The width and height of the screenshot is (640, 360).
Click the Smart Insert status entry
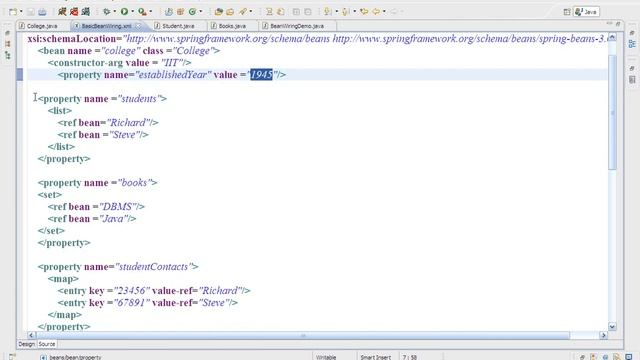(376, 358)
